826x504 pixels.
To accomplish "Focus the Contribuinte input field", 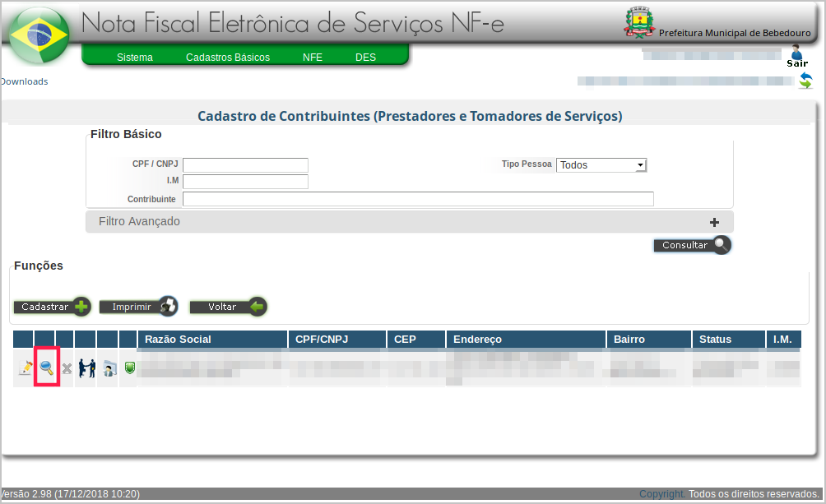I will 418,199.
